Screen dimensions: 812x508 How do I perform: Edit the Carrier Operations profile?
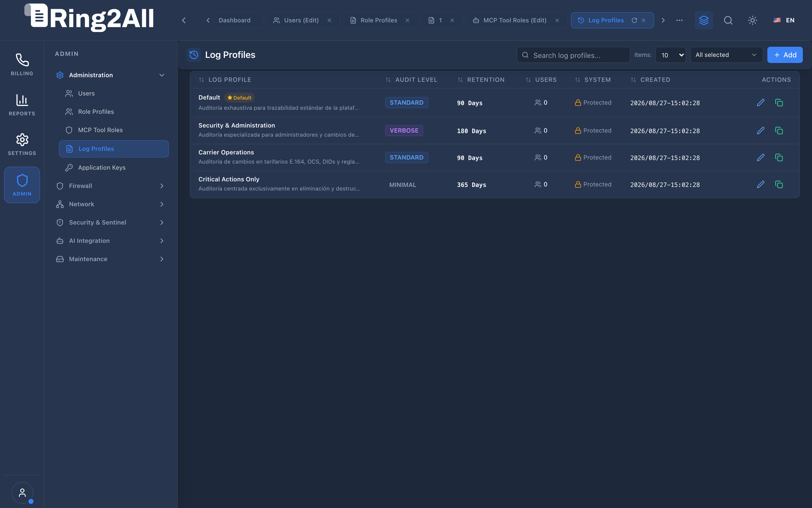pos(761,157)
